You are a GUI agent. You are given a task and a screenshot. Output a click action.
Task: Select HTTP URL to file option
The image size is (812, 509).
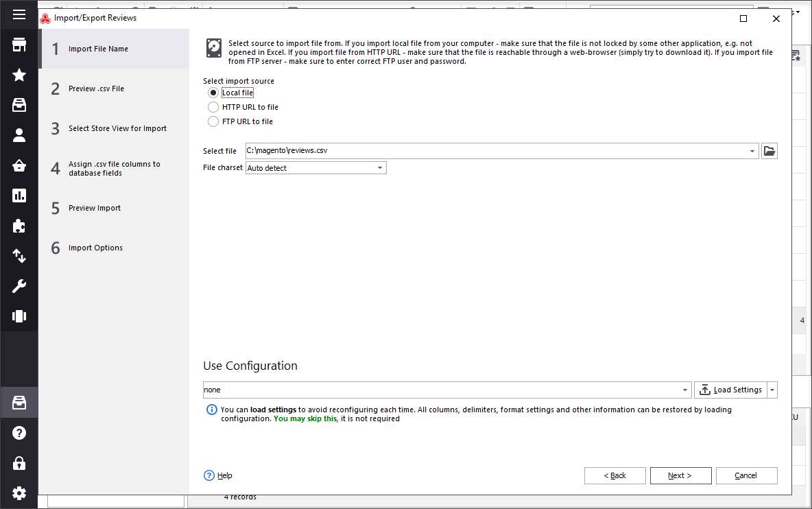coord(213,107)
